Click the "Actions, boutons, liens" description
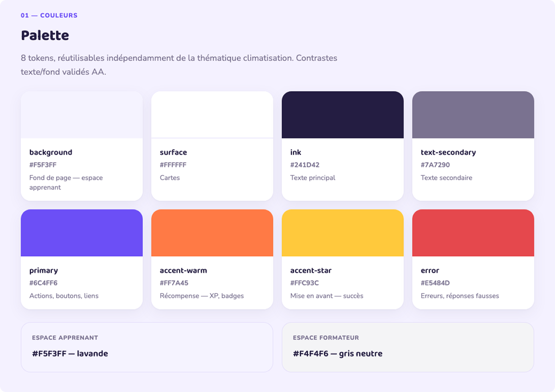Image resolution: width=555 pixels, height=392 pixels. pos(64,296)
